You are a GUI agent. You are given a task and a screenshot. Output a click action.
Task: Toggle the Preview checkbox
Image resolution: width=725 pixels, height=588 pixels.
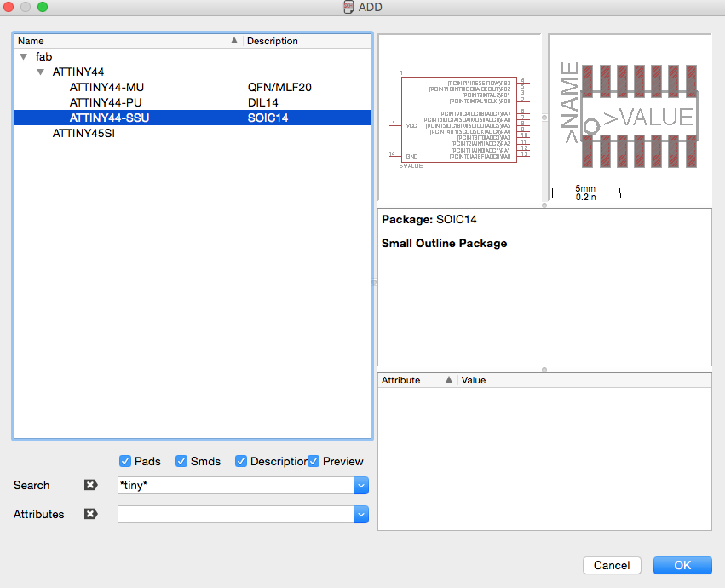[x=314, y=461]
